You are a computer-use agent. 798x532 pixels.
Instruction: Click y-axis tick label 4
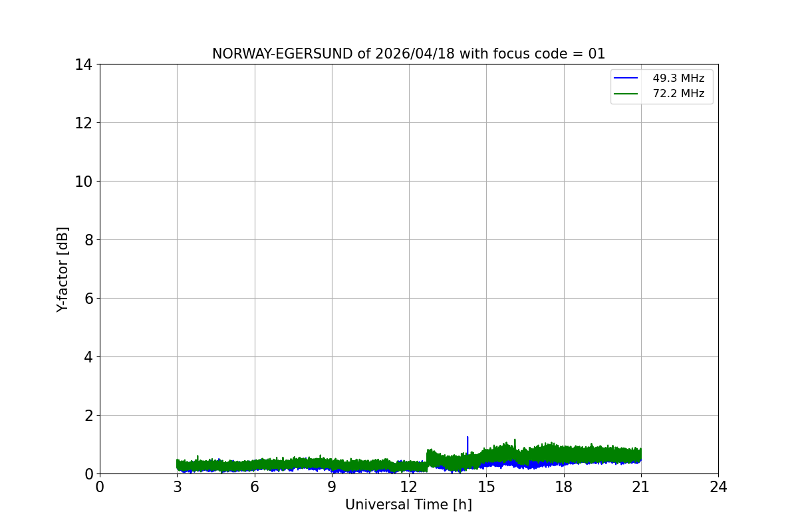point(88,356)
